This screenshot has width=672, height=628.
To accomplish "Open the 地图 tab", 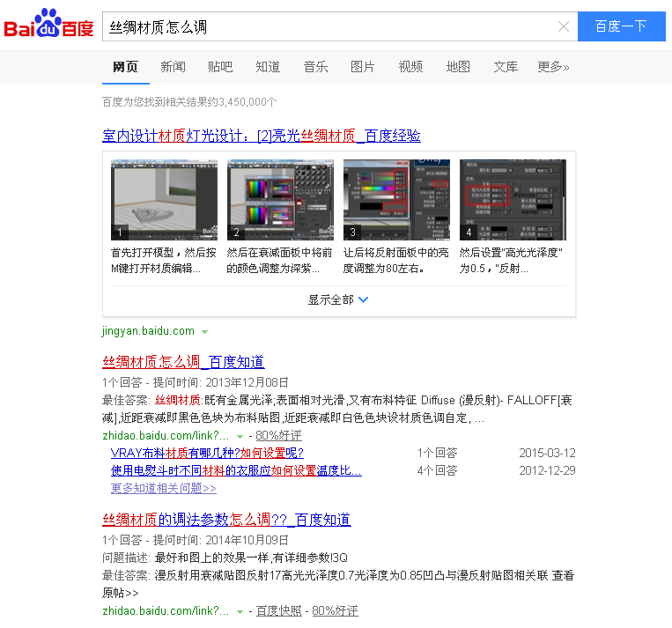I will click(458, 67).
